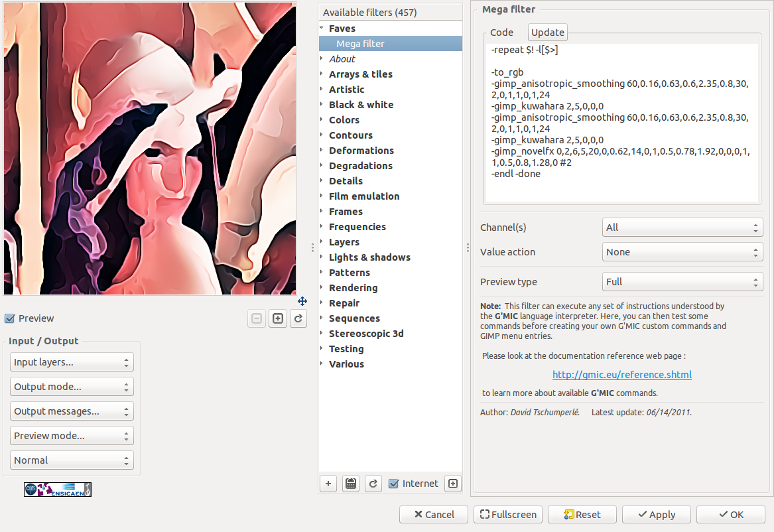
Task: Open the Value action dropdown
Action: [x=682, y=252]
